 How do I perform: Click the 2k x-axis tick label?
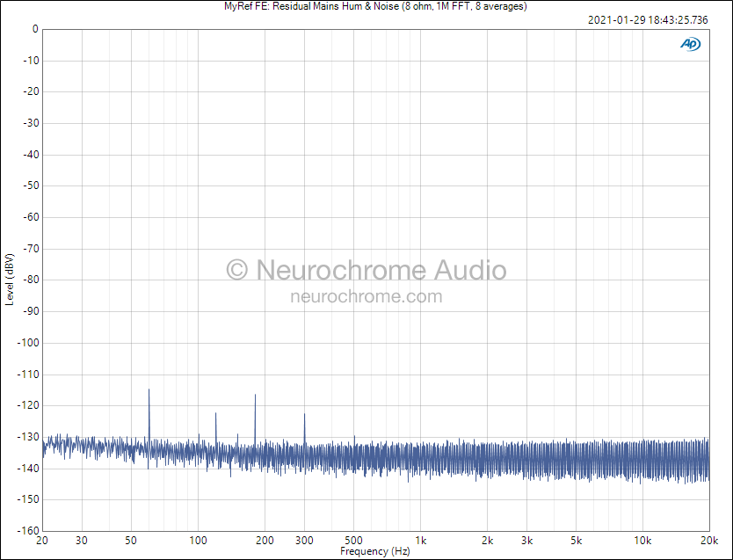tap(488, 541)
